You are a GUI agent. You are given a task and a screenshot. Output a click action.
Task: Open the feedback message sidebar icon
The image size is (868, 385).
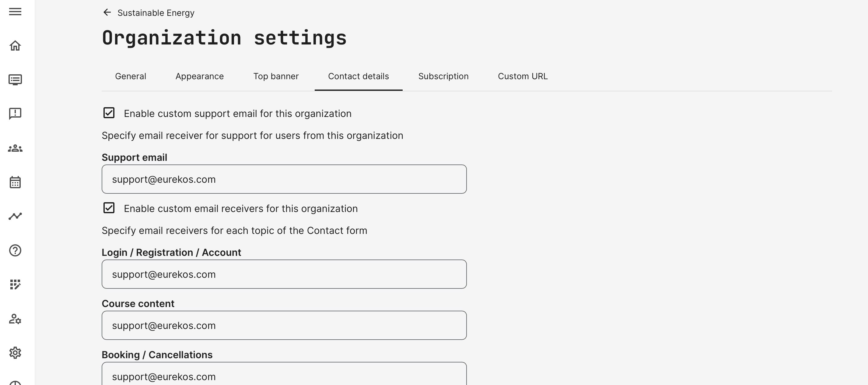[15, 114]
